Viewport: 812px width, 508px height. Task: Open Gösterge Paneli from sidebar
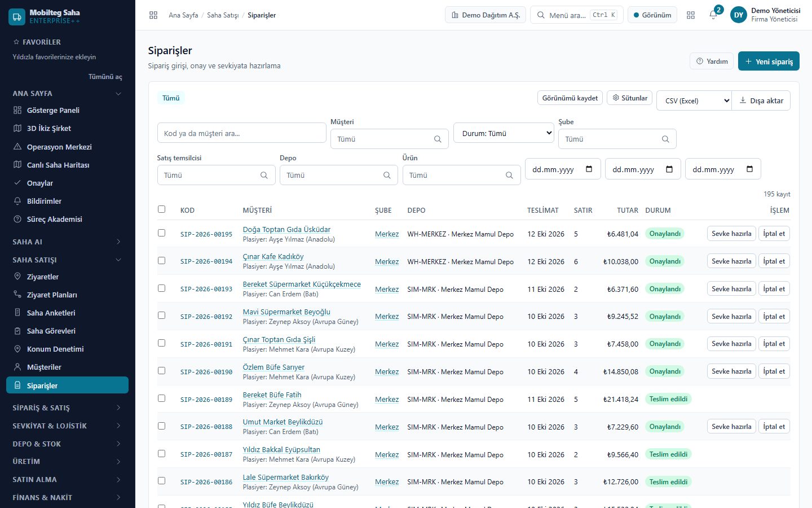pos(67,111)
